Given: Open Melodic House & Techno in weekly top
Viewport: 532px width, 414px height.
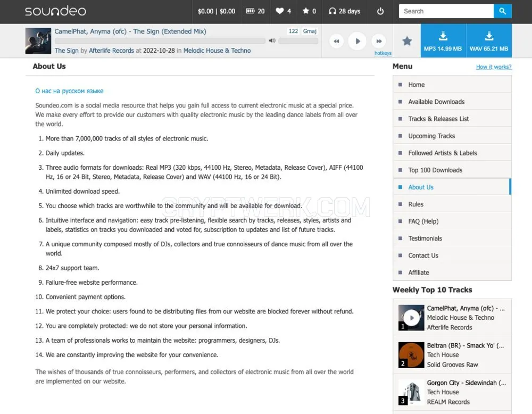Looking at the screenshot, I should point(460,318).
